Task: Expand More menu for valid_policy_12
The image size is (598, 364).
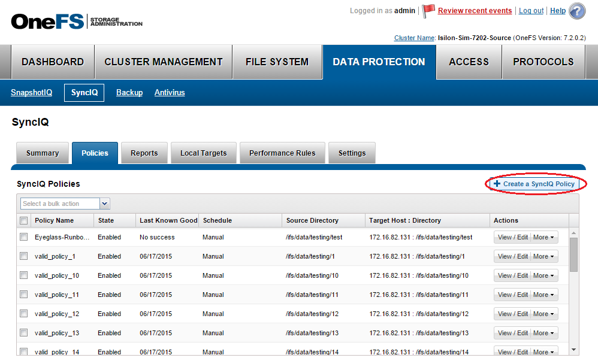Action: coord(544,314)
